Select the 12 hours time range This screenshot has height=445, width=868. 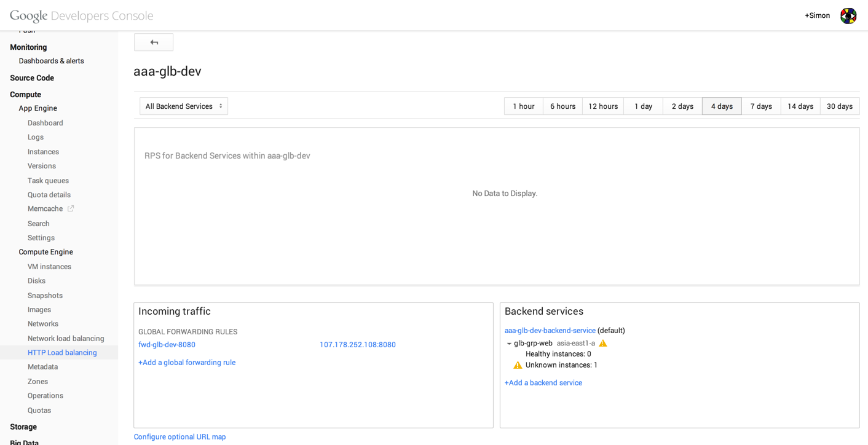click(603, 106)
